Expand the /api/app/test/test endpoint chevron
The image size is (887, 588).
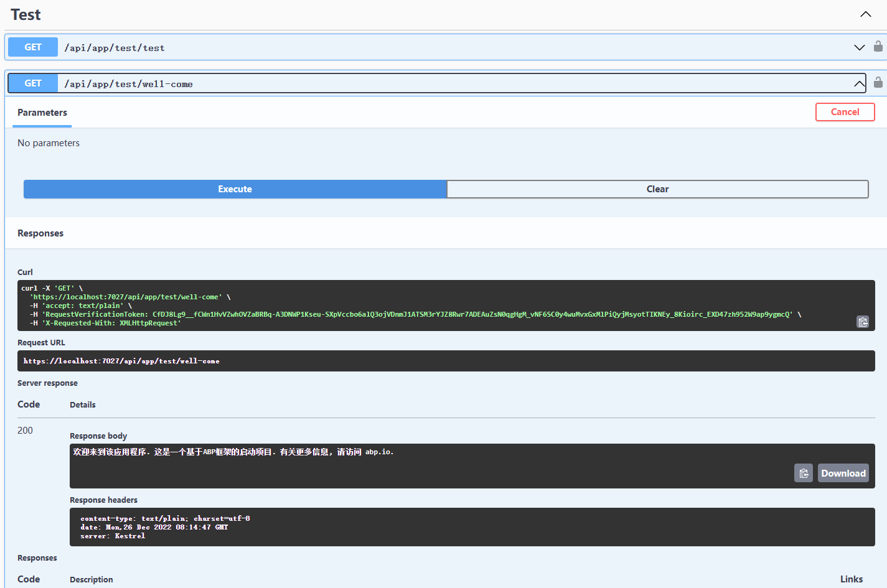(x=859, y=47)
